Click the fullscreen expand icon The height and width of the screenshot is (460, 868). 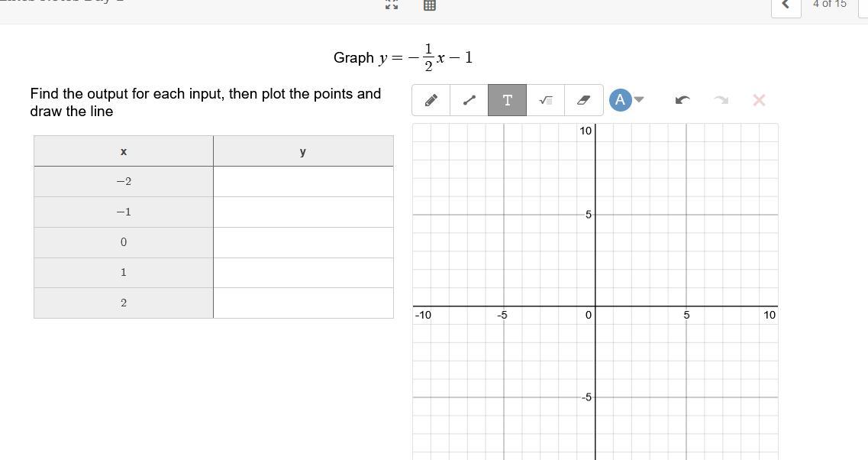392,5
